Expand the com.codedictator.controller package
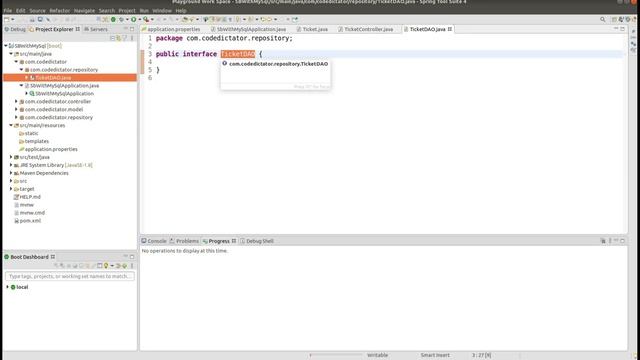This screenshot has width=640, height=360. pos(17,101)
